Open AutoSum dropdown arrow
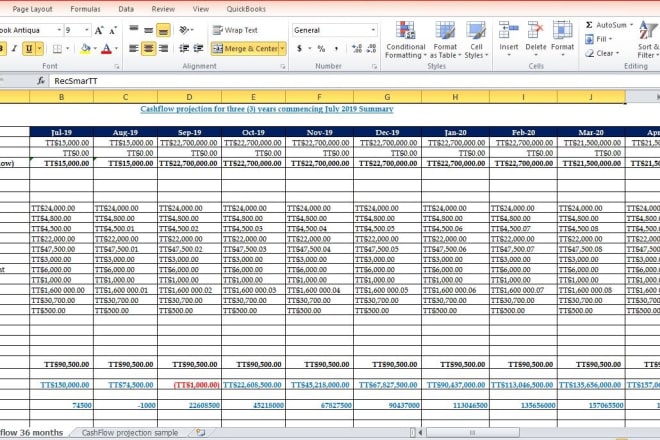Viewport: 660px width, 440px height. 631,25
